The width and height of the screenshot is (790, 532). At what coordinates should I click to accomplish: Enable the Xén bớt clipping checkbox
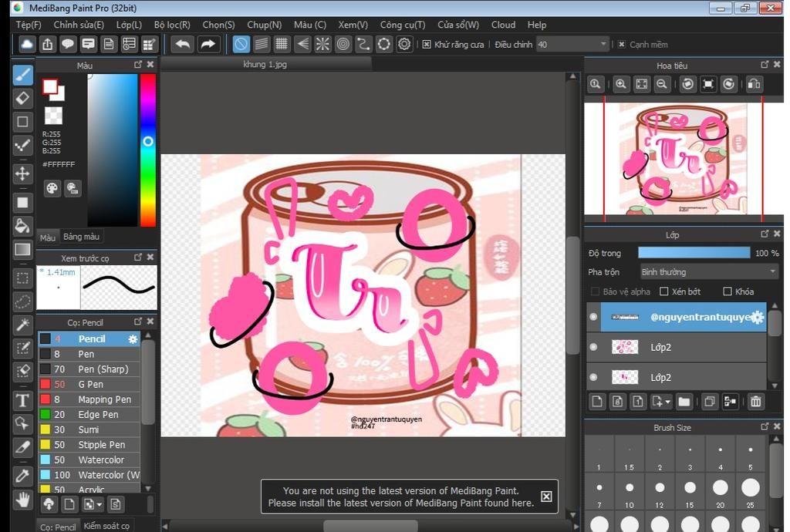(x=664, y=291)
